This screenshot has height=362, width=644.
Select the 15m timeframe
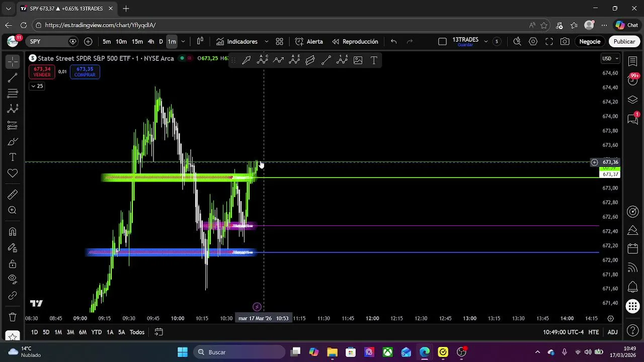pos(137,41)
